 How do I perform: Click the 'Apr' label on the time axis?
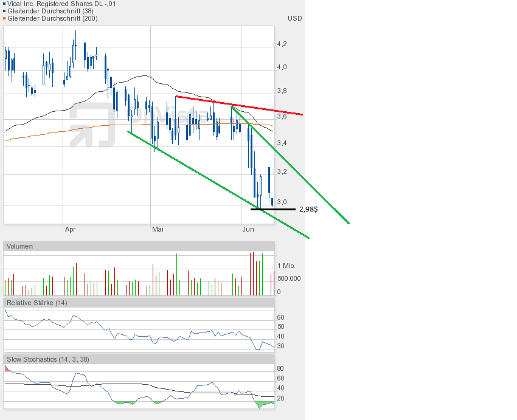[70, 229]
